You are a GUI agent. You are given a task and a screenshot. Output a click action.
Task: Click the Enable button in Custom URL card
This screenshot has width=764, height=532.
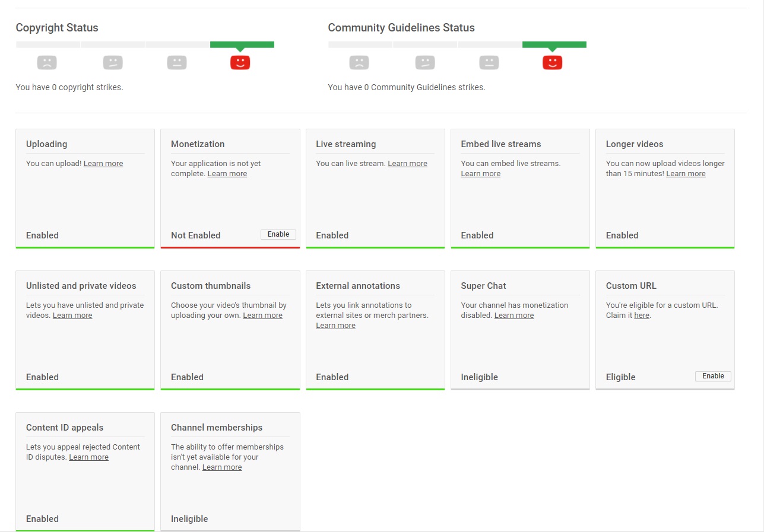pos(713,376)
